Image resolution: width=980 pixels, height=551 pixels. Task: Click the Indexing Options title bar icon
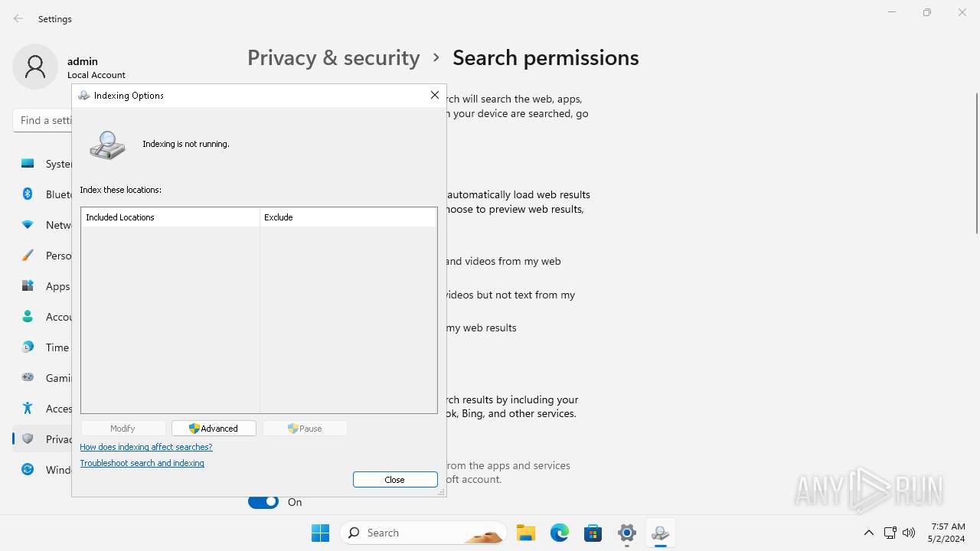pos(84,96)
